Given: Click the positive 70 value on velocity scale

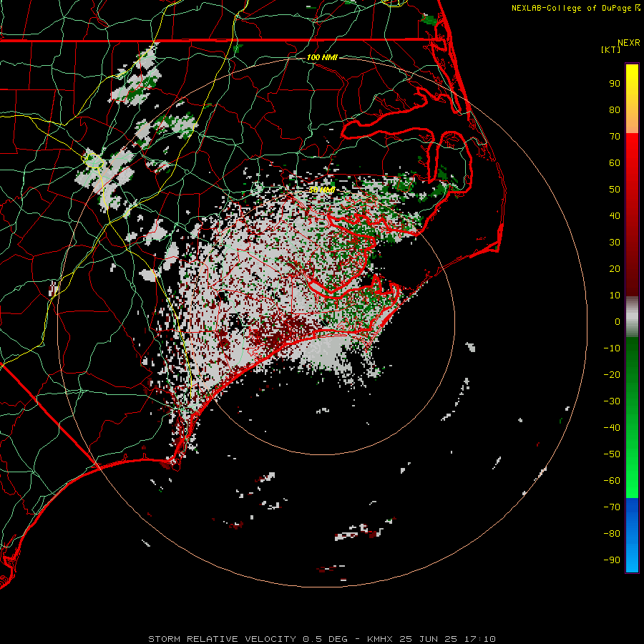Looking at the screenshot, I should pos(615,137).
